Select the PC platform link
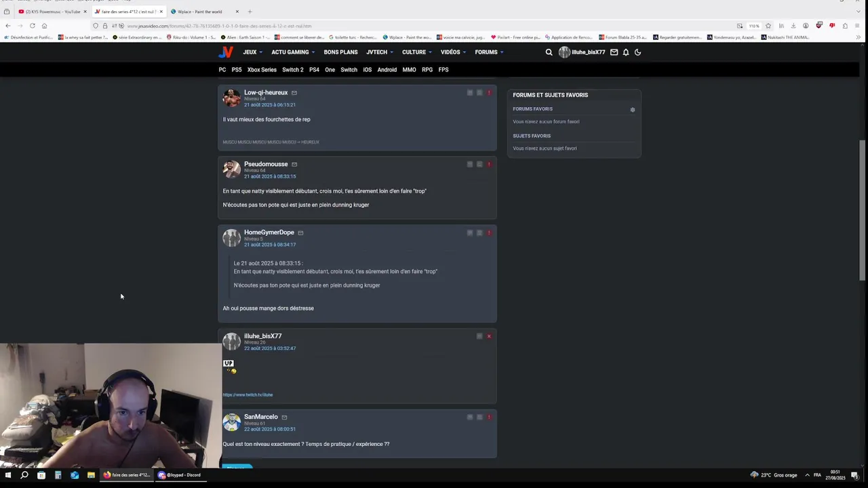The image size is (868, 488). [222, 70]
